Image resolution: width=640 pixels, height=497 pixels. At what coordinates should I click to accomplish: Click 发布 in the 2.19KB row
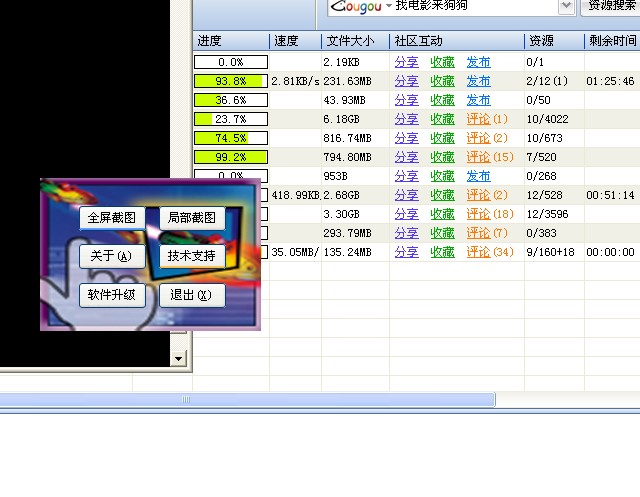point(478,62)
